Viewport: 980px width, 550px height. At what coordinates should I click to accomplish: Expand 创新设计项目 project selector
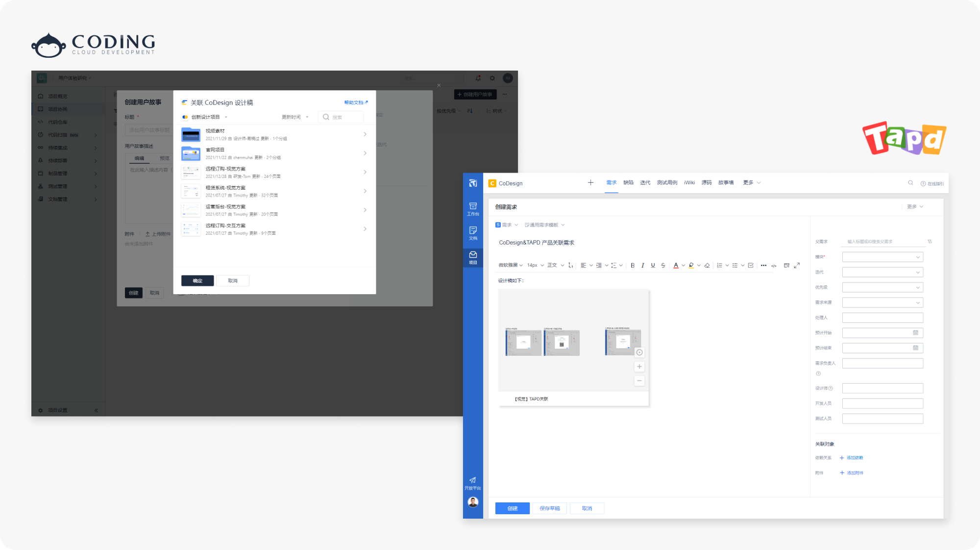[205, 117]
